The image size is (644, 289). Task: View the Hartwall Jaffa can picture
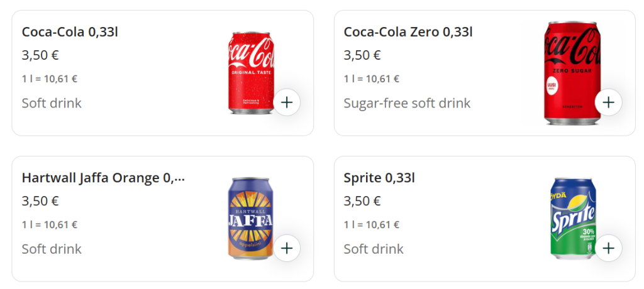pyautogui.click(x=250, y=217)
